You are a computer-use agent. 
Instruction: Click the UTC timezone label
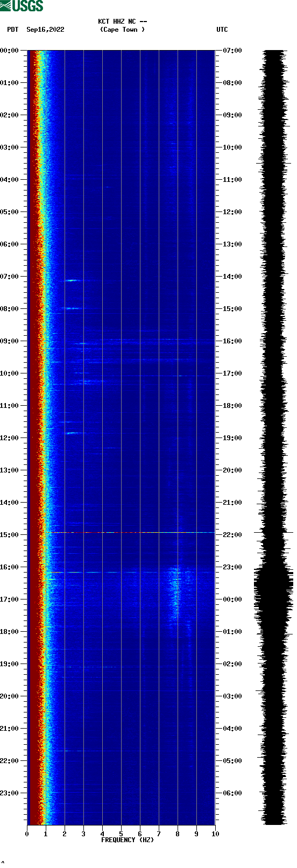(222, 30)
